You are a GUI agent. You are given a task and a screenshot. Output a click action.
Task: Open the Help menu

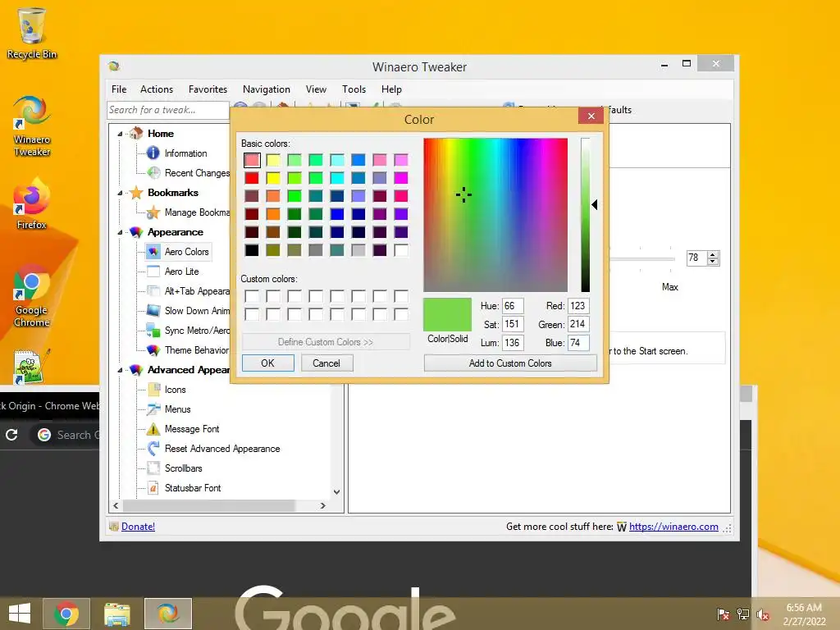391,89
